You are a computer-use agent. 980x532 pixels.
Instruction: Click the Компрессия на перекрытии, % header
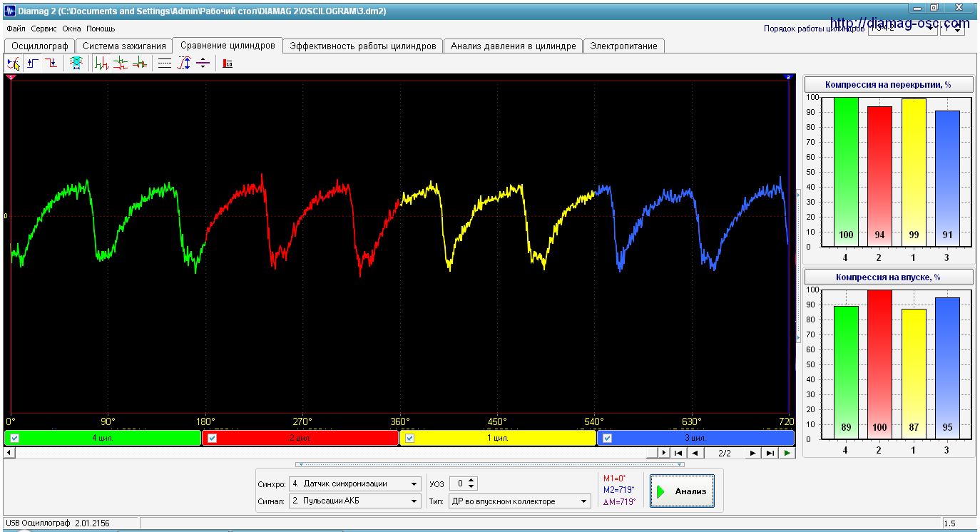[888, 84]
